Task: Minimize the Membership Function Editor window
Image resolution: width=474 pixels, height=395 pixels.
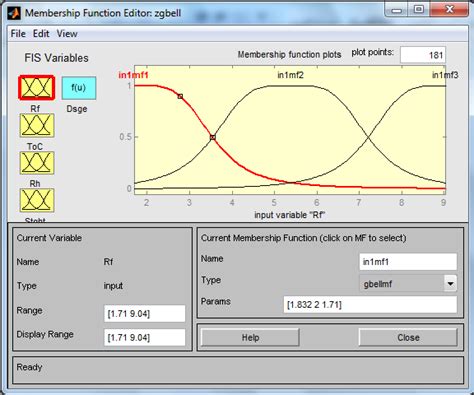Action: pyautogui.click(x=397, y=10)
